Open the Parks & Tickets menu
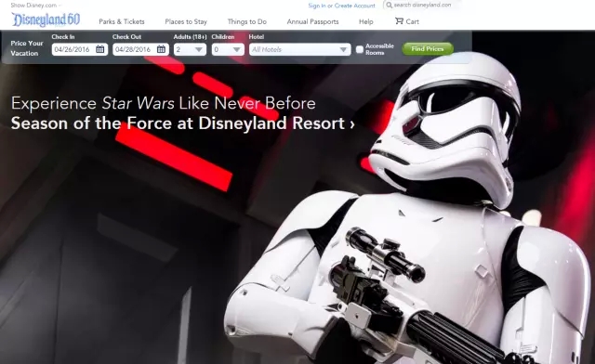The height and width of the screenshot is (364, 595). point(122,21)
